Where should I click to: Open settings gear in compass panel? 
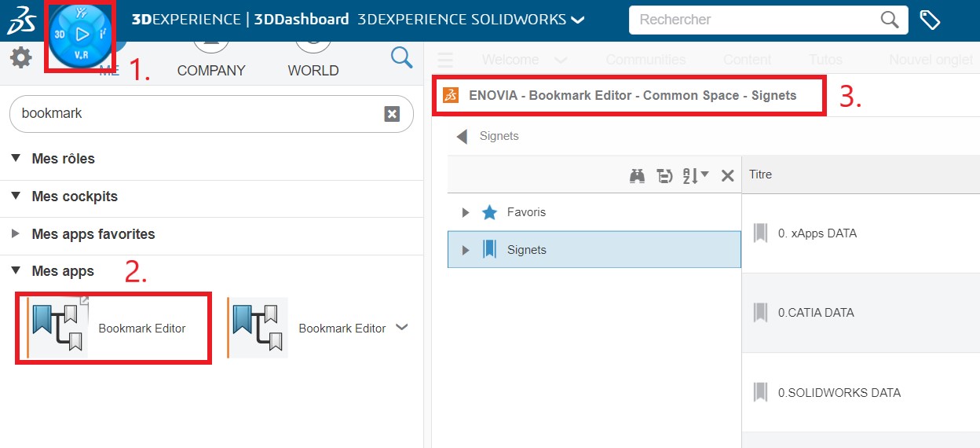pyautogui.click(x=20, y=57)
